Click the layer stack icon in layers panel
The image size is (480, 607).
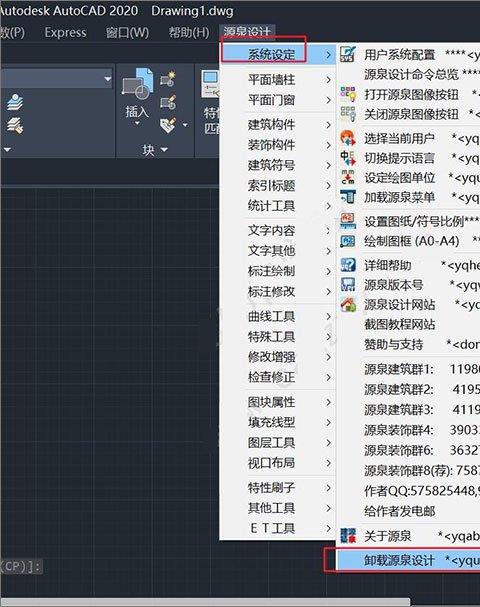[15, 102]
